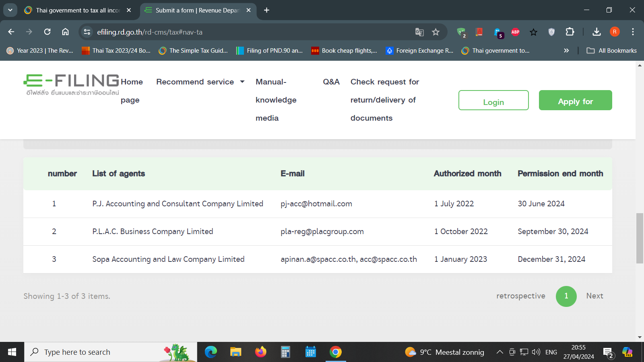Select P.J. Accounting and Consultant Company Limited
644x362 pixels.
coord(178,204)
